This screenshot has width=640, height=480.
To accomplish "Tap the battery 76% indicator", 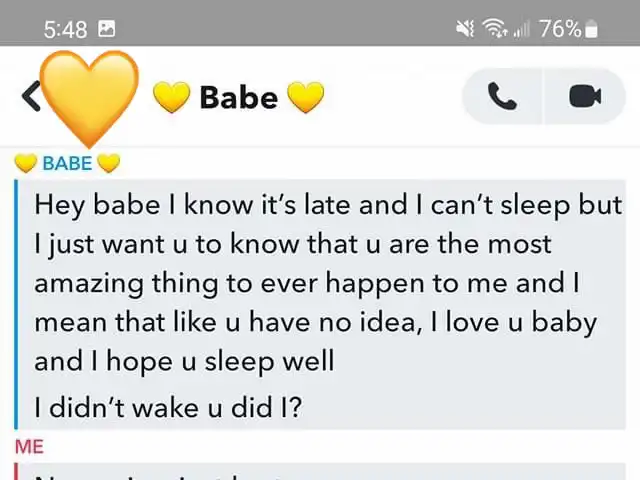I will coord(569,29).
